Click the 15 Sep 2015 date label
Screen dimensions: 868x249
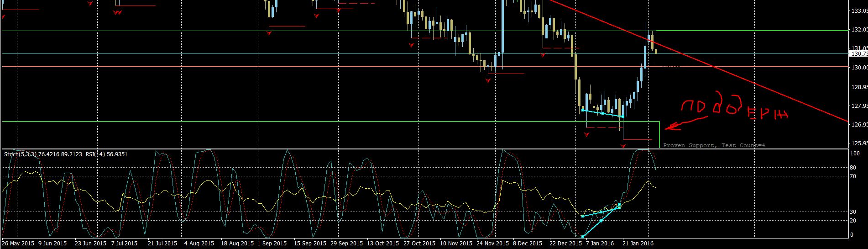(310, 244)
